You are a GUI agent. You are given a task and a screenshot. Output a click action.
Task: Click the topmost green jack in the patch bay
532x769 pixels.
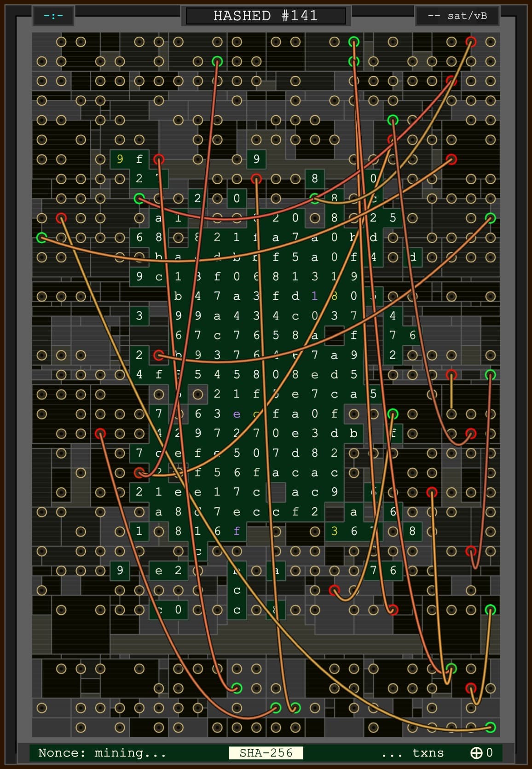[x=353, y=42]
